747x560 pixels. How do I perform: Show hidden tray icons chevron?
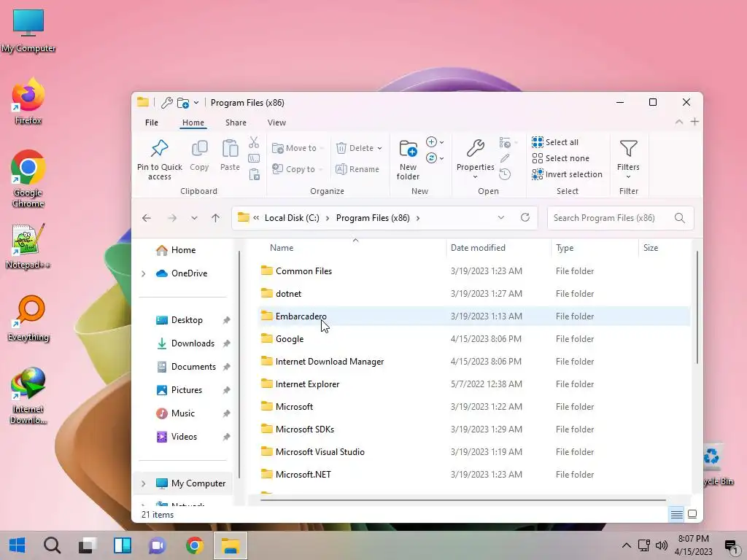point(627,545)
